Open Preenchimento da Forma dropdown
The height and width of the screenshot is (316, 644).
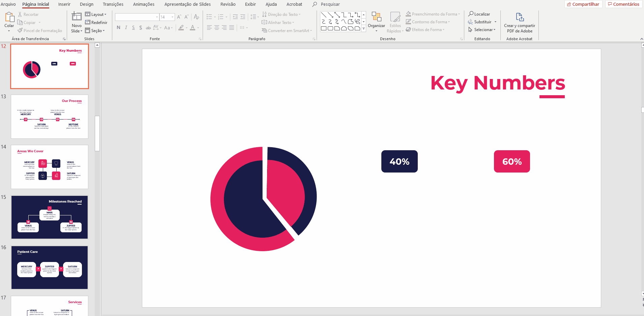coord(433,14)
